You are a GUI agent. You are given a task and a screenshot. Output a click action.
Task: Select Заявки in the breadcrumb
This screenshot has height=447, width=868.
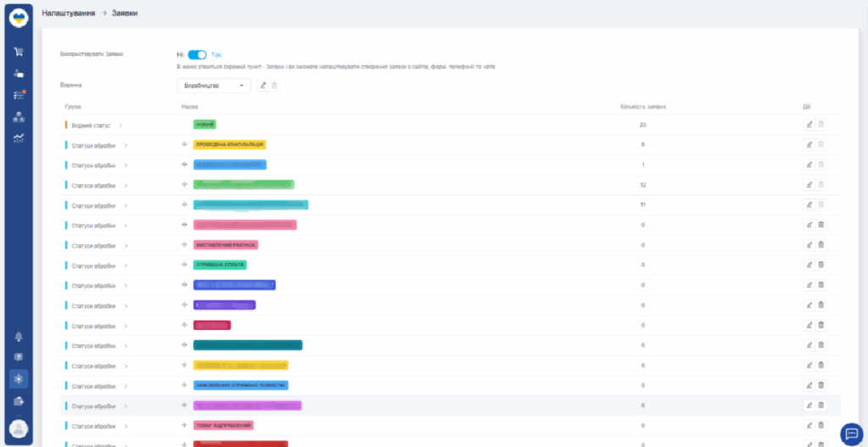(125, 13)
